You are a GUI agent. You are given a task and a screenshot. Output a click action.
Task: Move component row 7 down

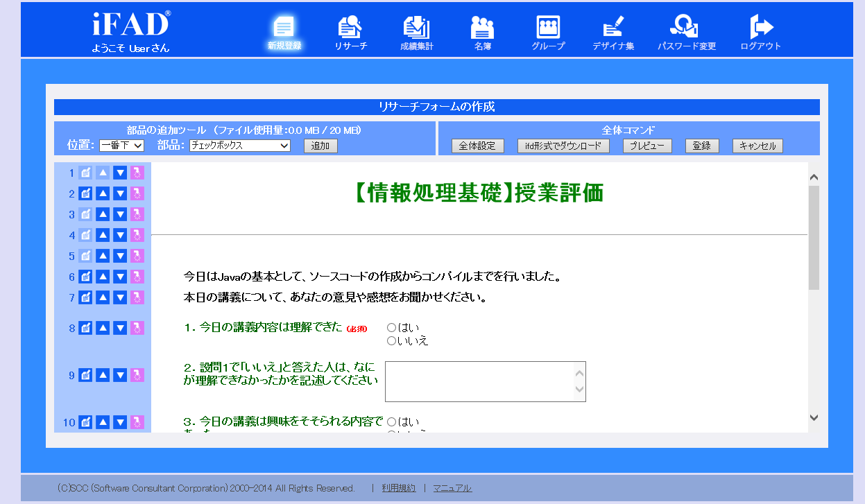pos(120,297)
